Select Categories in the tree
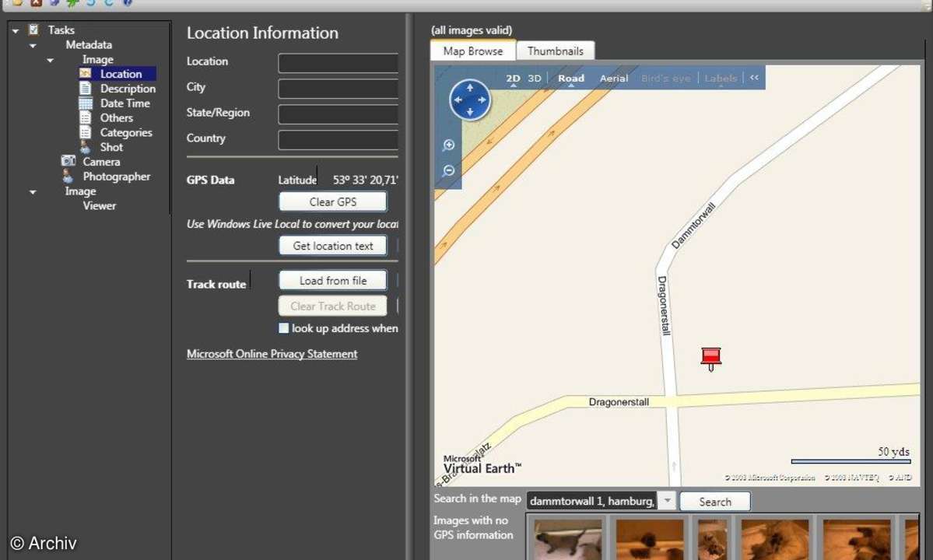 pos(126,132)
